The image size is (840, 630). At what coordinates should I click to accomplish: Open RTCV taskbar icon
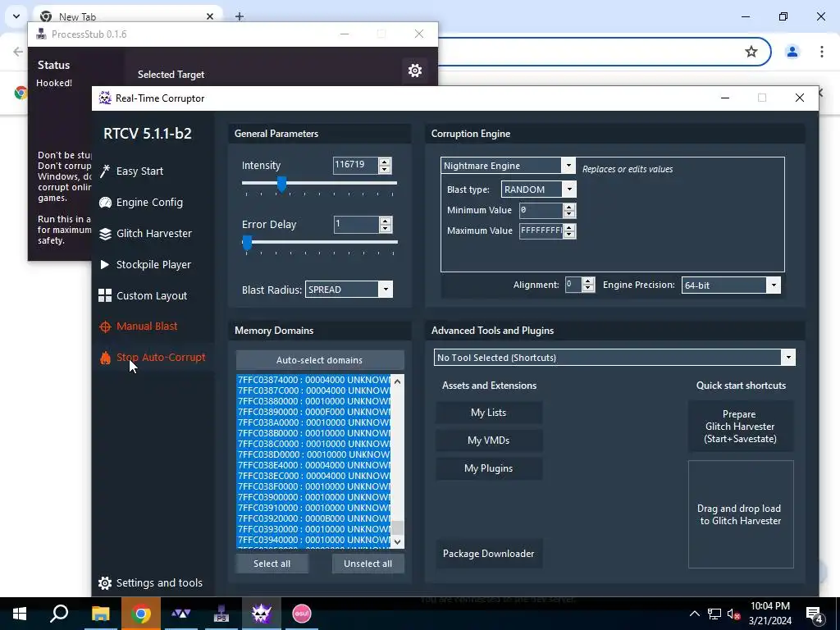pos(262,614)
